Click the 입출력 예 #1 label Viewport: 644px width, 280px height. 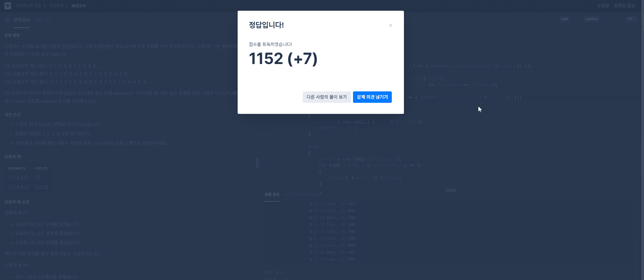click(16, 213)
